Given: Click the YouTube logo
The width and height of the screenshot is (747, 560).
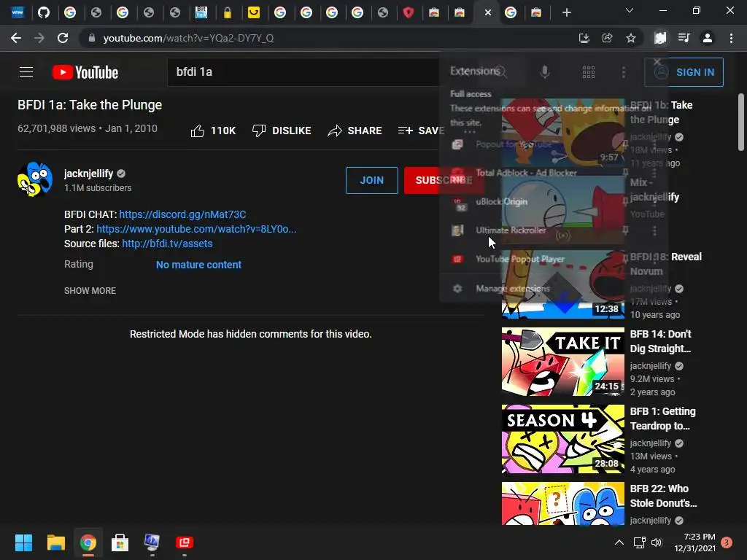Looking at the screenshot, I should (85, 72).
